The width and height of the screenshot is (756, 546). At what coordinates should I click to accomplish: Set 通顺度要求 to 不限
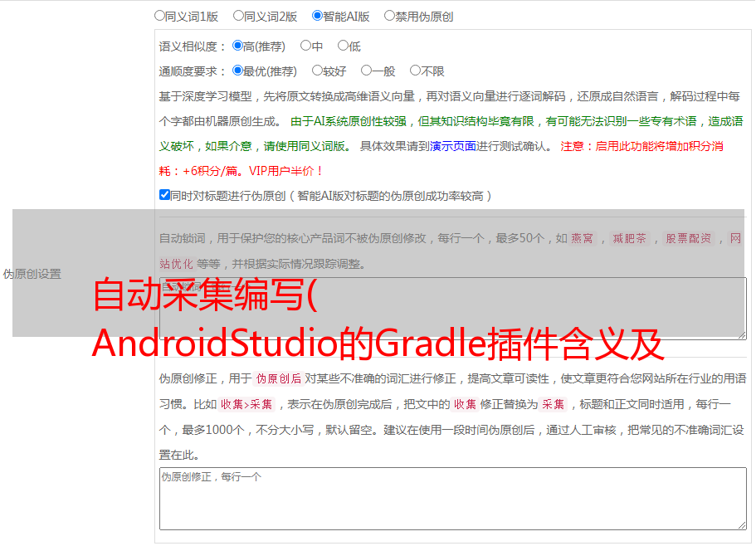(415, 71)
